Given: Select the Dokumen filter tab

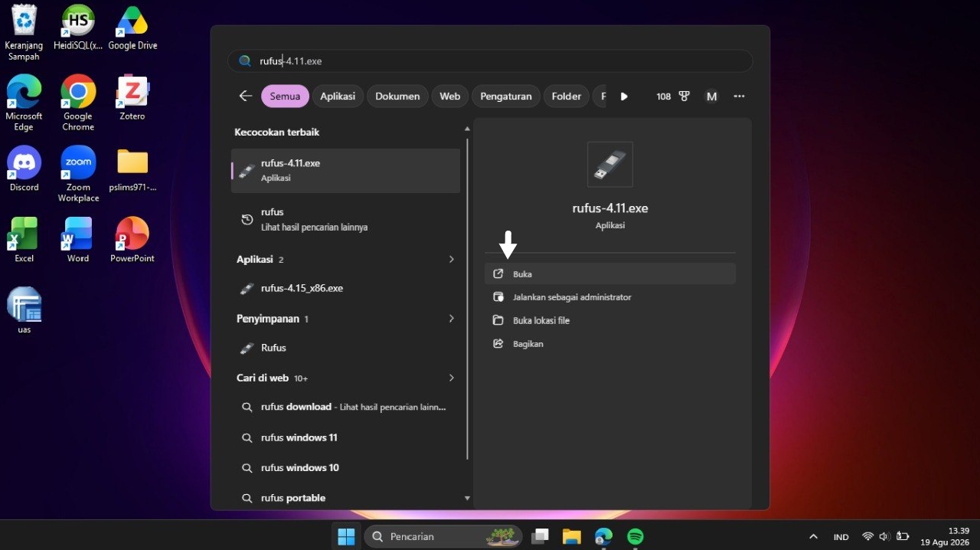Looking at the screenshot, I should (x=397, y=96).
